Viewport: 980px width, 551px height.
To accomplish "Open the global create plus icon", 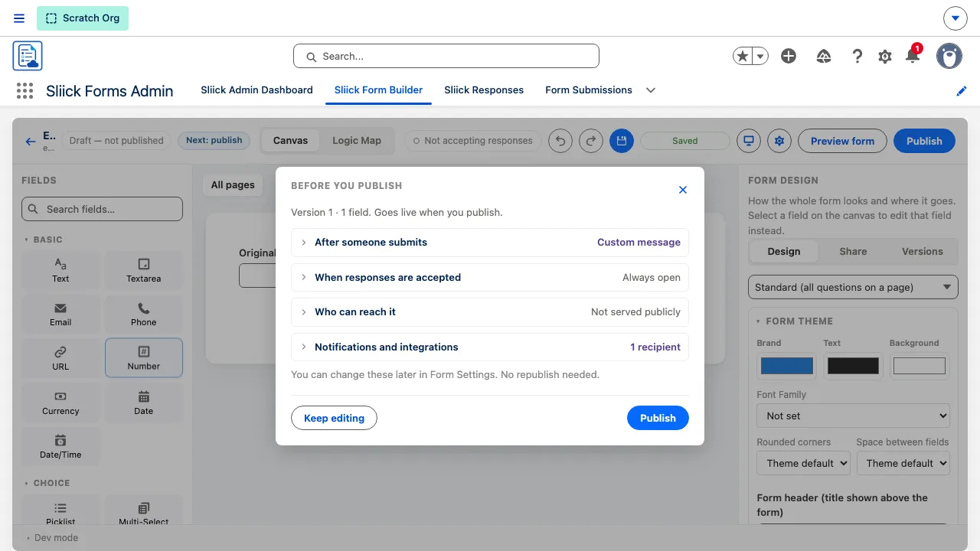I will click(x=789, y=57).
